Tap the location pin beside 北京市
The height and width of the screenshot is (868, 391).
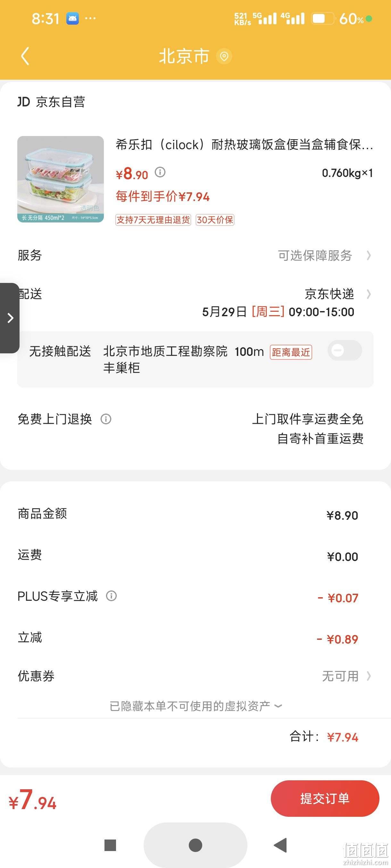[x=224, y=56]
